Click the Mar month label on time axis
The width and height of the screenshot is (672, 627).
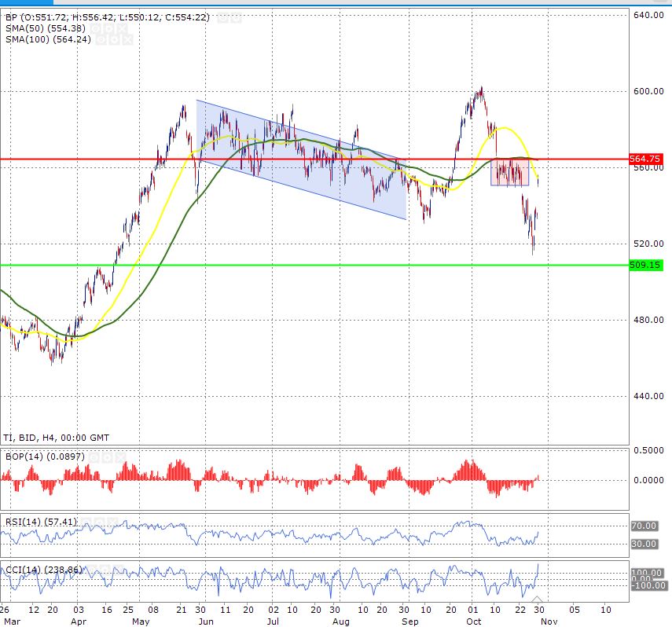pyautogui.click(x=12, y=621)
